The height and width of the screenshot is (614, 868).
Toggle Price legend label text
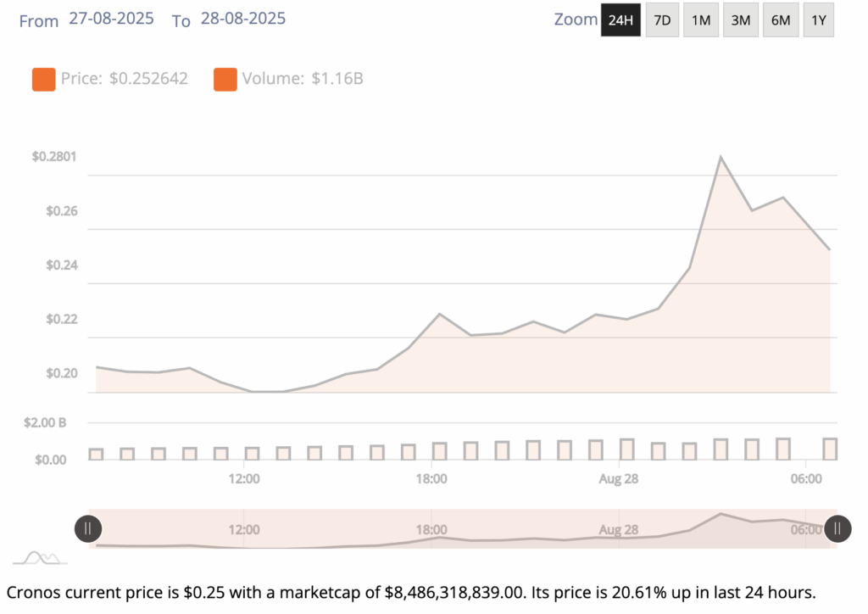coord(124,80)
